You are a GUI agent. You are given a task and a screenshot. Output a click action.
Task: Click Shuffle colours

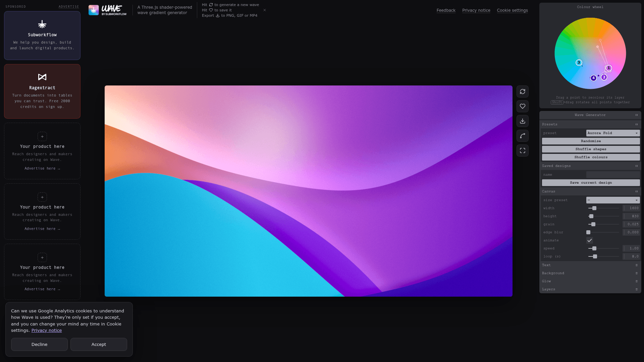(591, 157)
